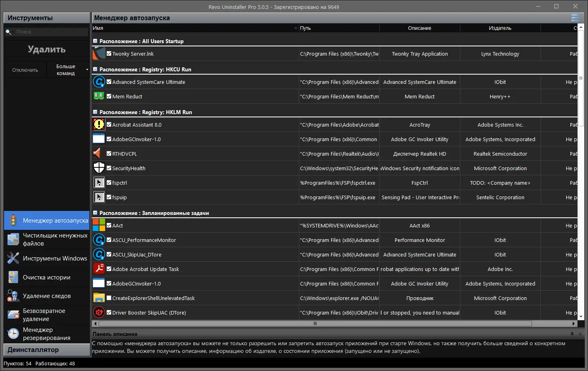Click the Acrobat Assistant 8.0 warning icon
Image resolution: width=588 pixels, height=371 pixels.
tap(99, 125)
